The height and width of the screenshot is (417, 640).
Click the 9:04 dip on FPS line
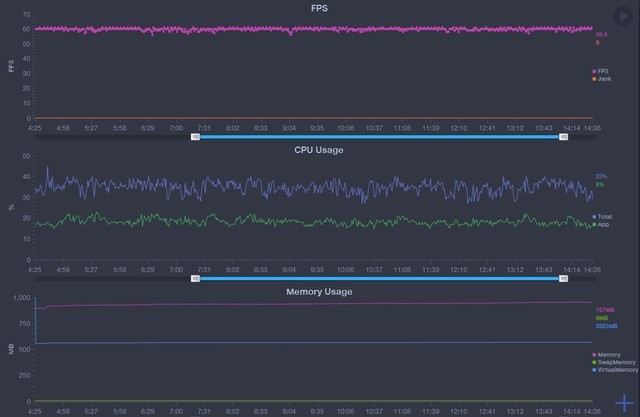click(289, 34)
